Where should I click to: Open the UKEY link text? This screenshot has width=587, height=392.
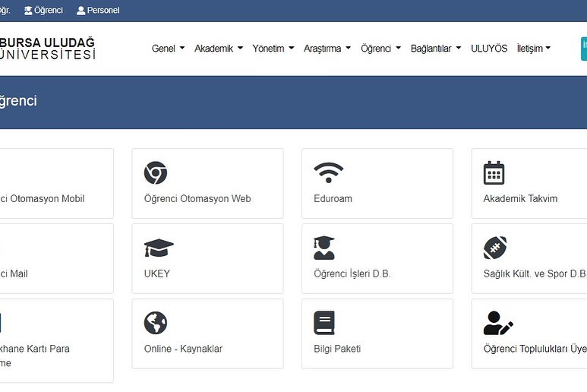pos(157,273)
